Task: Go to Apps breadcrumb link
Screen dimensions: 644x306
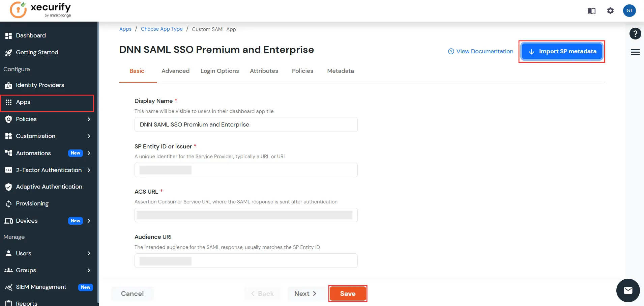Action: point(125,29)
